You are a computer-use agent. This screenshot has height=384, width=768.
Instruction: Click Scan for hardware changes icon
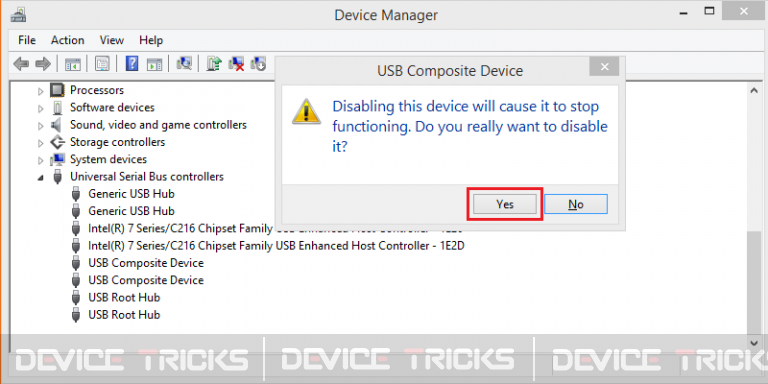[184, 64]
